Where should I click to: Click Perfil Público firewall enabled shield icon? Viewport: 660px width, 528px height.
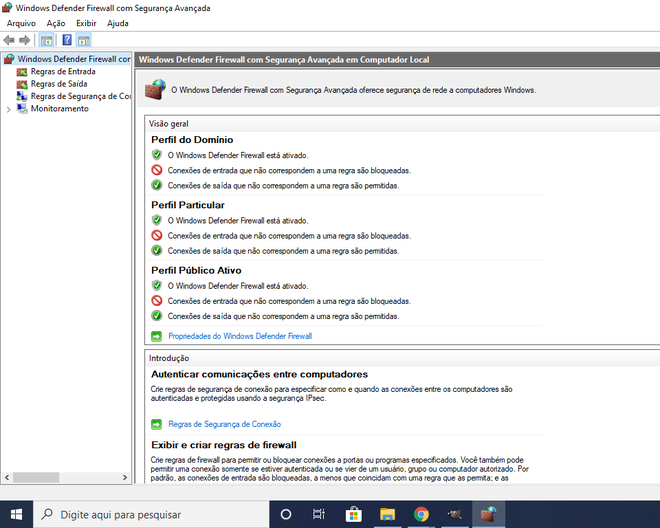point(157,285)
